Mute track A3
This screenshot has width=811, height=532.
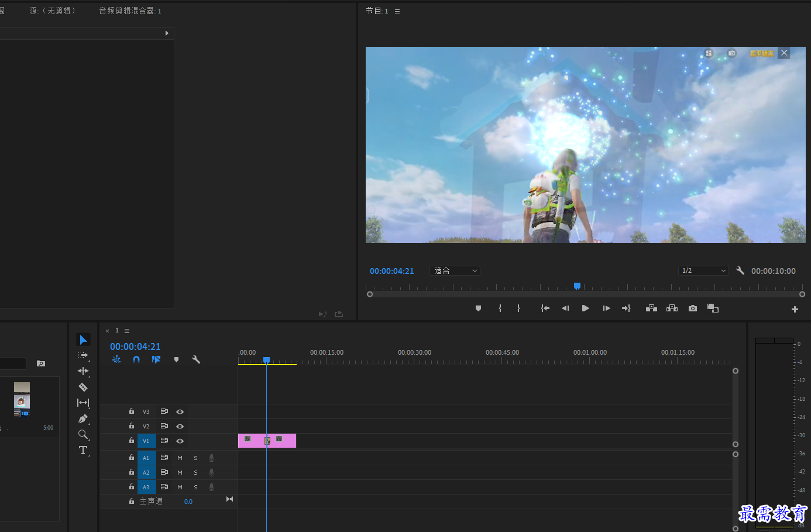[x=180, y=488]
